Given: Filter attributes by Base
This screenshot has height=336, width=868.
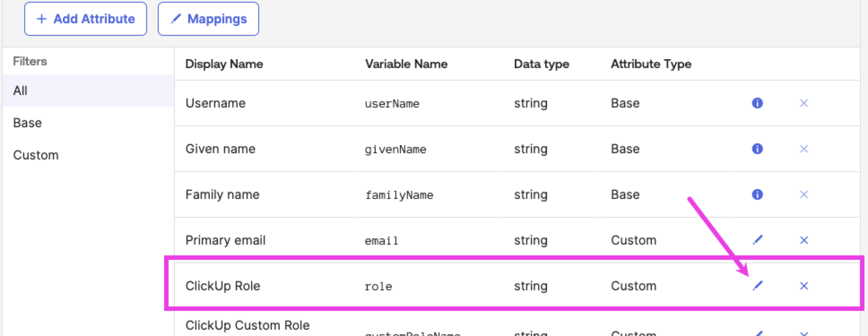Looking at the screenshot, I should 27,123.
